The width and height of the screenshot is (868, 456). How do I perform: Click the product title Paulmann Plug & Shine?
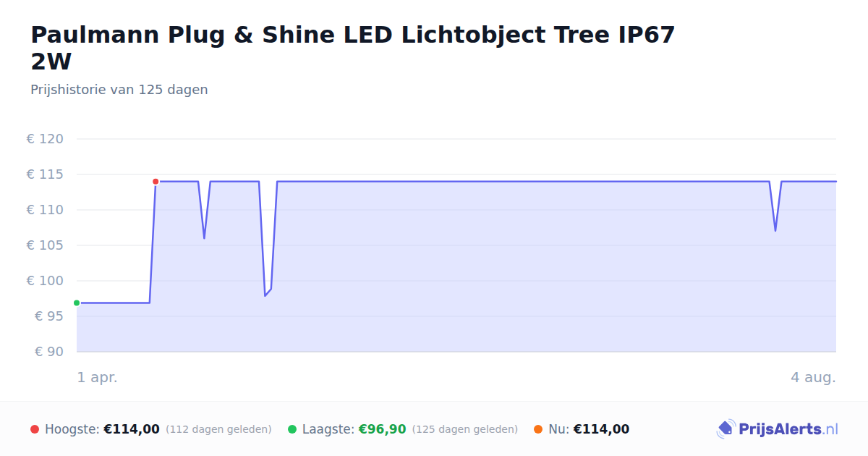pyautogui.click(x=352, y=48)
